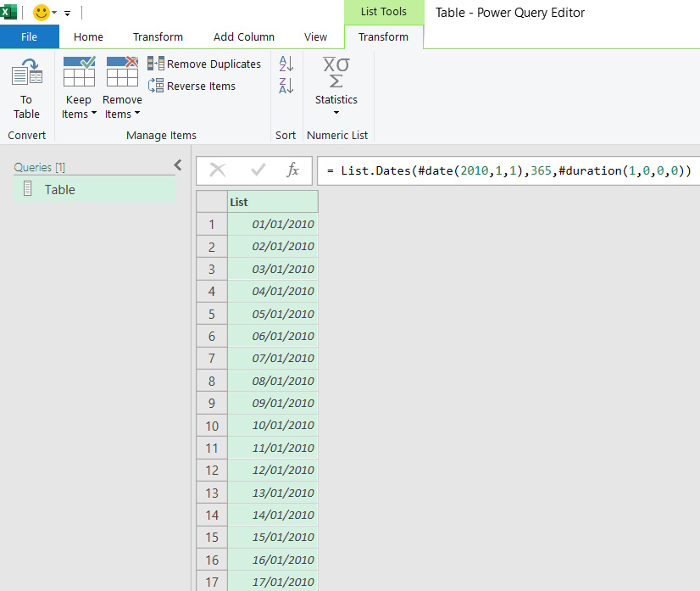Sort the list ascending
Image resolution: width=700 pixels, height=591 pixels.
(x=286, y=64)
